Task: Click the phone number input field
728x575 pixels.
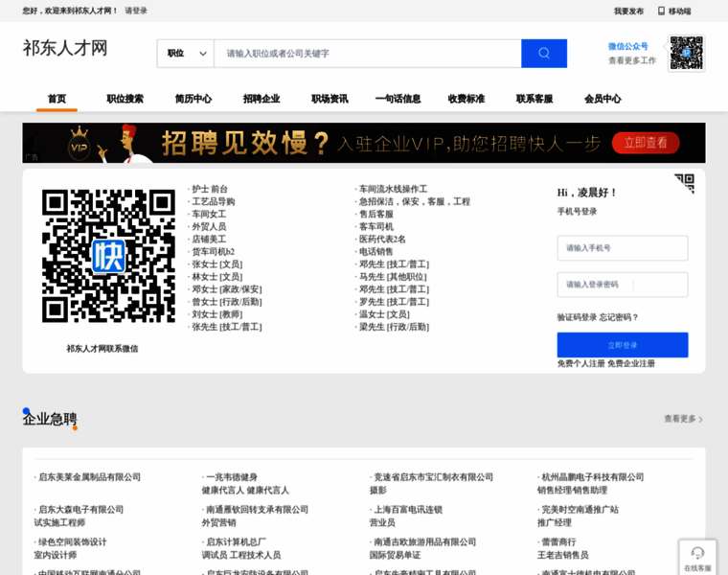Action: tap(622, 248)
